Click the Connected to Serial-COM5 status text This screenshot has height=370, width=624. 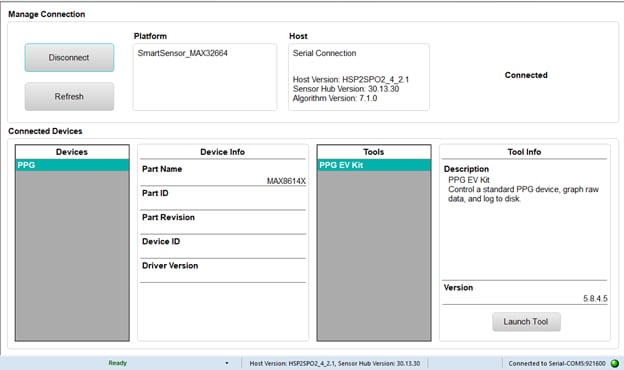[x=557, y=363]
